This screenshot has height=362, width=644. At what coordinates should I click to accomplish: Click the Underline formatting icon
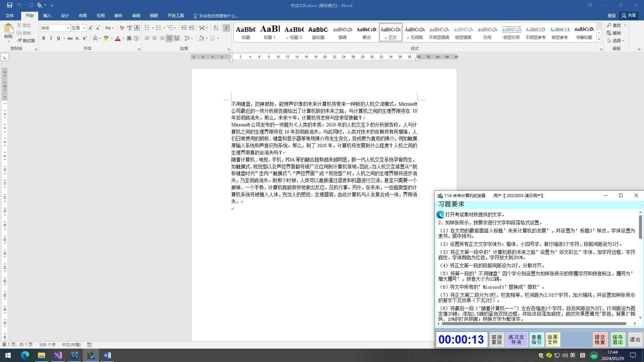click(x=58, y=39)
